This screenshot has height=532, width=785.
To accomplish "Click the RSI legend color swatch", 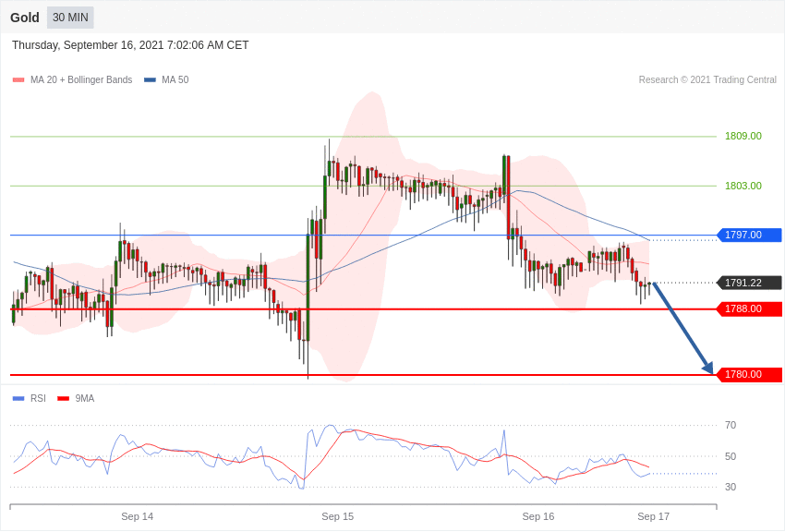I will pyautogui.click(x=18, y=399).
